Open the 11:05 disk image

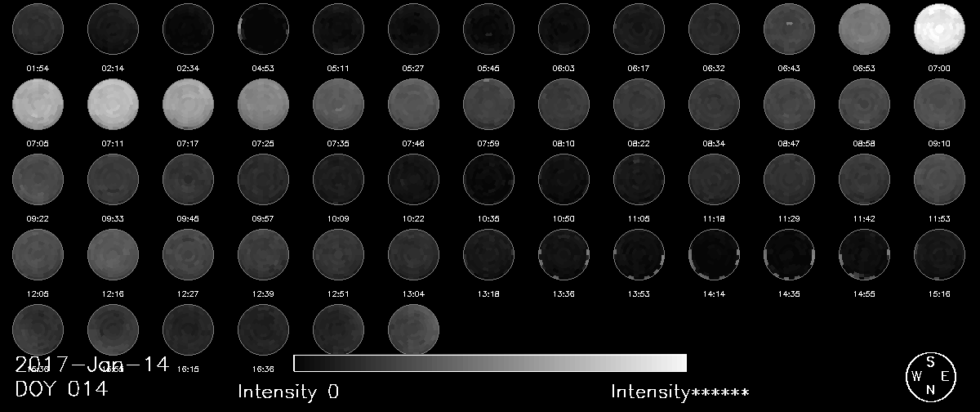639,179
